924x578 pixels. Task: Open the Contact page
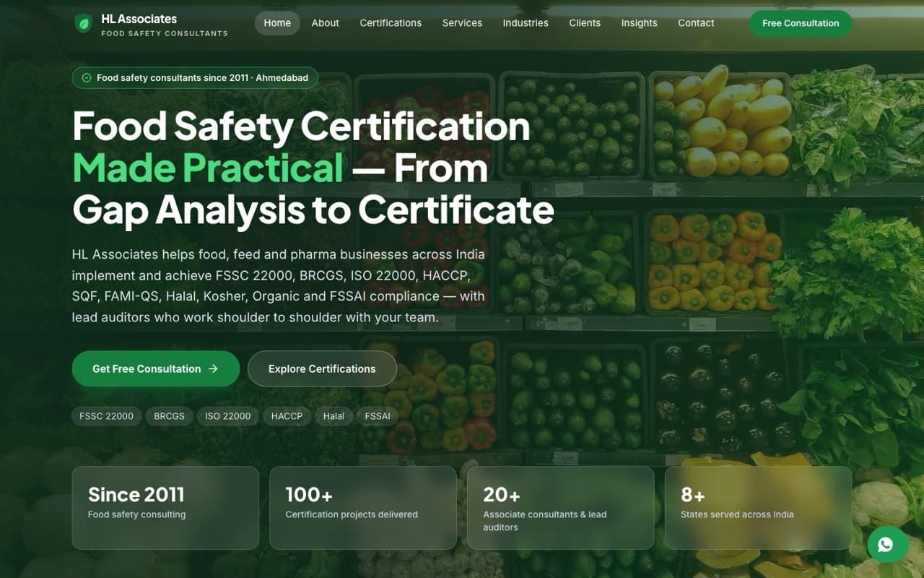[696, 23]
